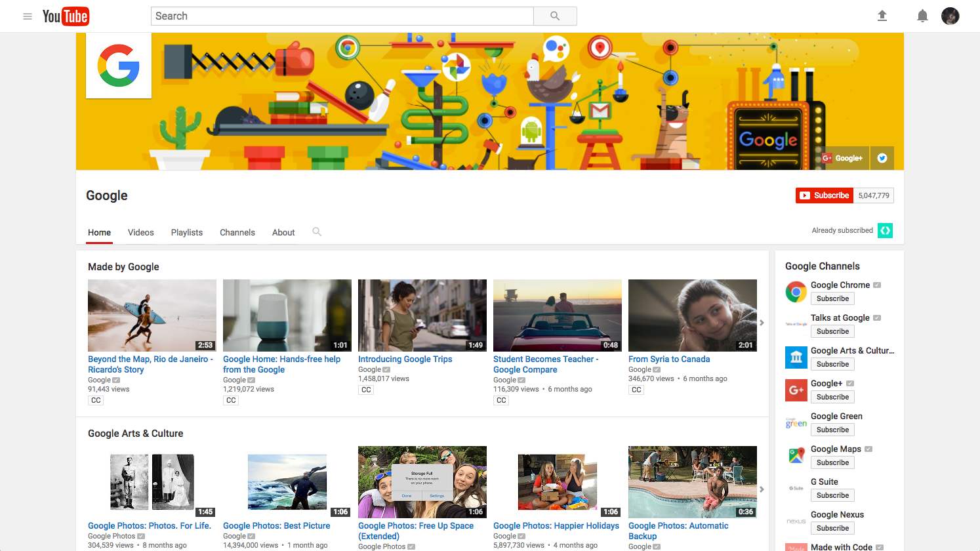Click the Google Chrome channel name
980x551 pixels.
(840, 285)
